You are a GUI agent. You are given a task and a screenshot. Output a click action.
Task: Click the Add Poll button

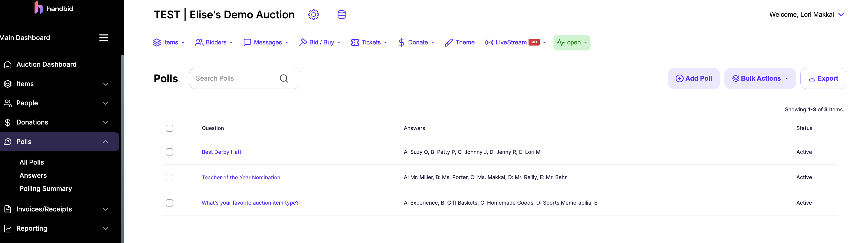tap(694, 79)
